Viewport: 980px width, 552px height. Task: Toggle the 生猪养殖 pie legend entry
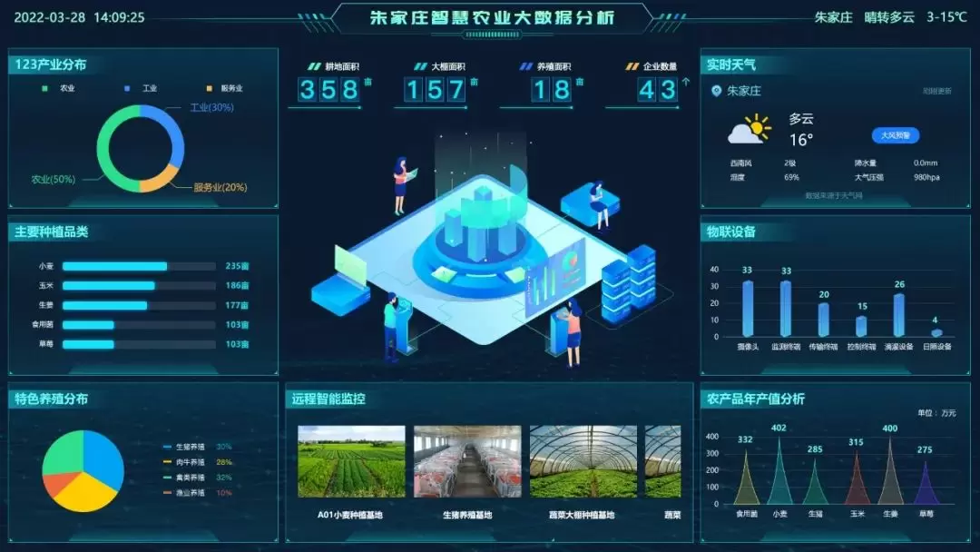tap(197, 447)
